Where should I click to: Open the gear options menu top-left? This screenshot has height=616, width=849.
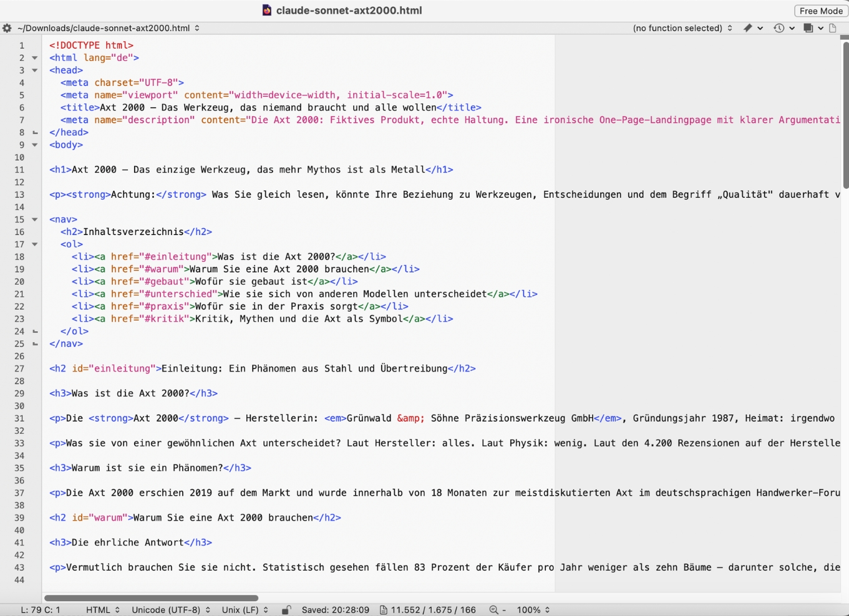[x=7, y=28]
